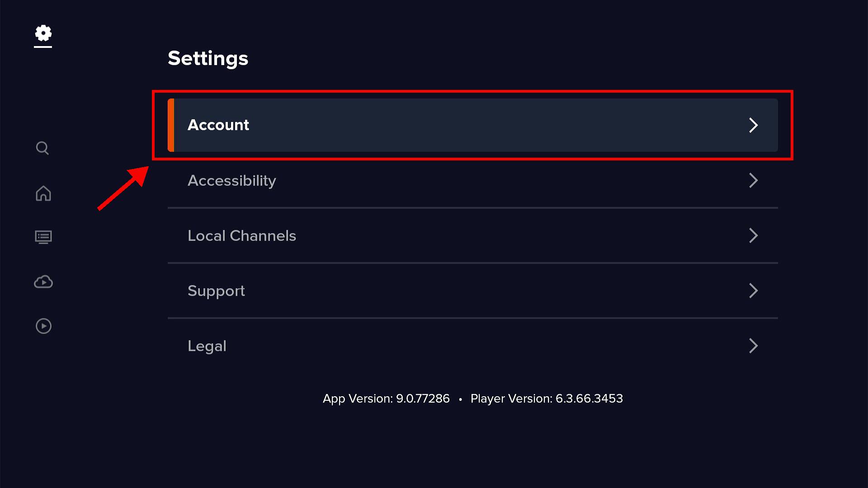Expand the Accessibility options chevron

753,180
